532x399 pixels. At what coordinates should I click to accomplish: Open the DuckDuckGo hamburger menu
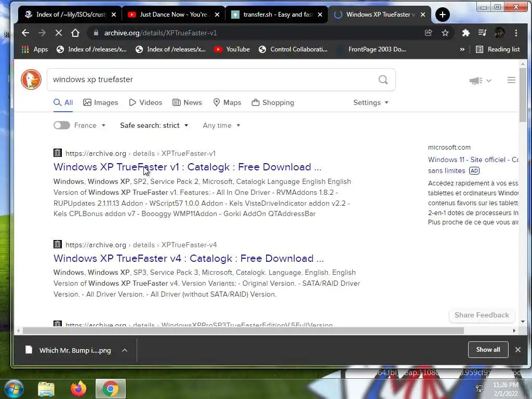tap(511, 80)
